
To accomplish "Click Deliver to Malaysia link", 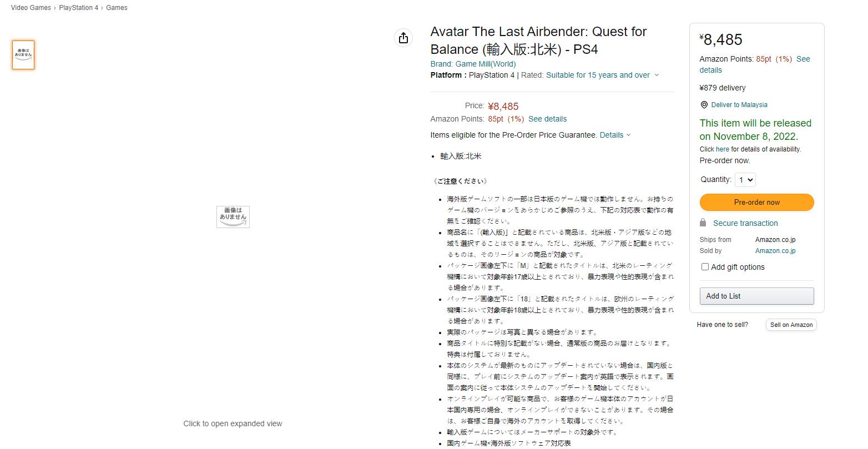I will pyautogui.click(x=739, y=105).
